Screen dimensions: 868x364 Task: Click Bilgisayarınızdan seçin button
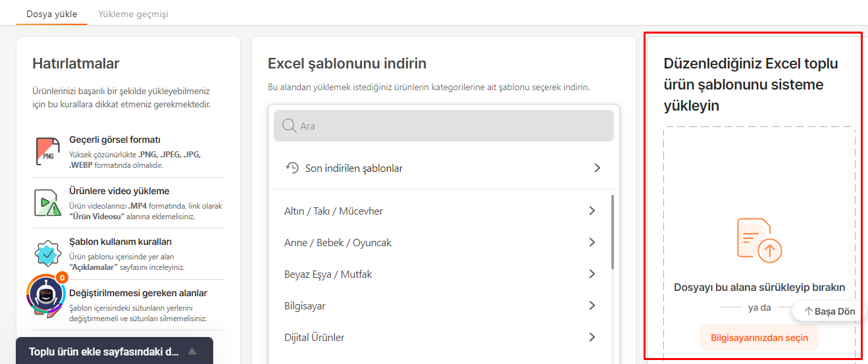coord(759,338)
